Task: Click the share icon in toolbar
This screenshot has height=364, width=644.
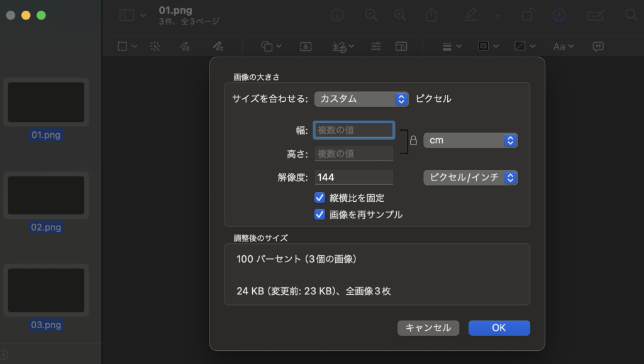Action: click(431, 15)
